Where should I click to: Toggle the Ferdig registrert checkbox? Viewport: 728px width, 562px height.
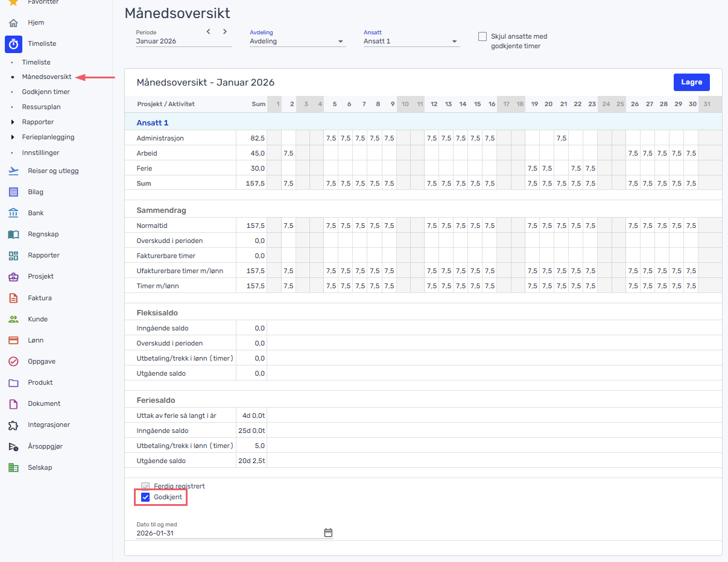[x=145, y=486]
